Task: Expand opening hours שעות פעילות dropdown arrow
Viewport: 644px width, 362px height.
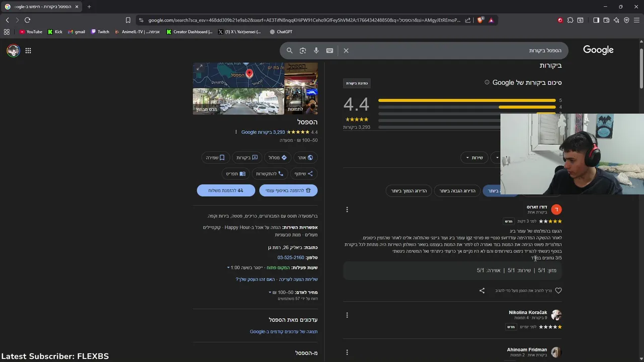Action: 228,268
